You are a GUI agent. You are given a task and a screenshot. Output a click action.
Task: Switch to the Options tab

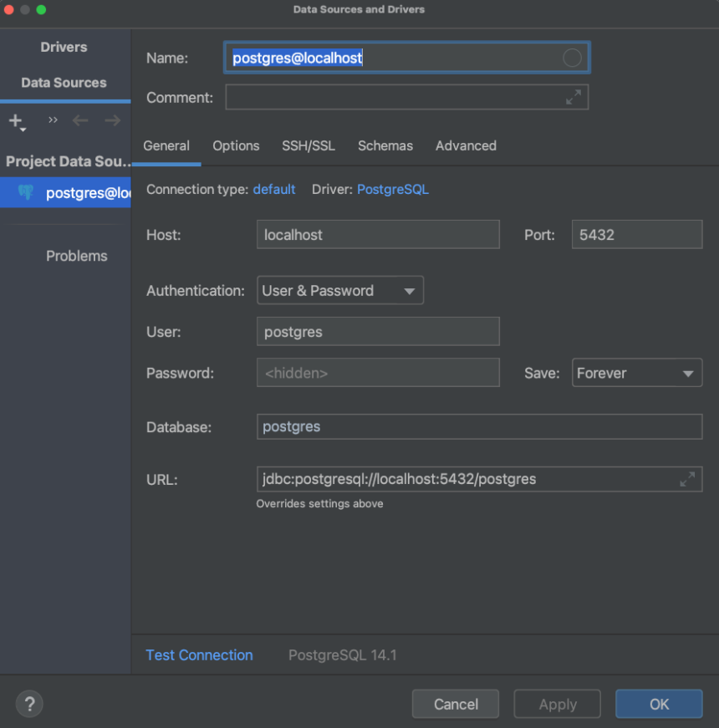coord(236,145)
